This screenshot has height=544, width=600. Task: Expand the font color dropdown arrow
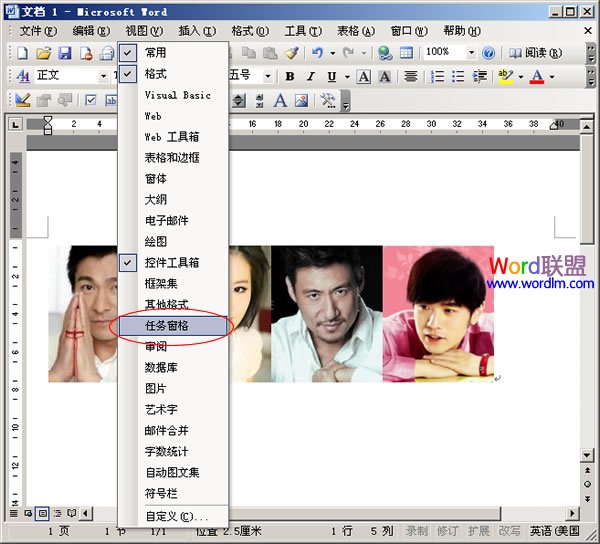pos(552,76)
